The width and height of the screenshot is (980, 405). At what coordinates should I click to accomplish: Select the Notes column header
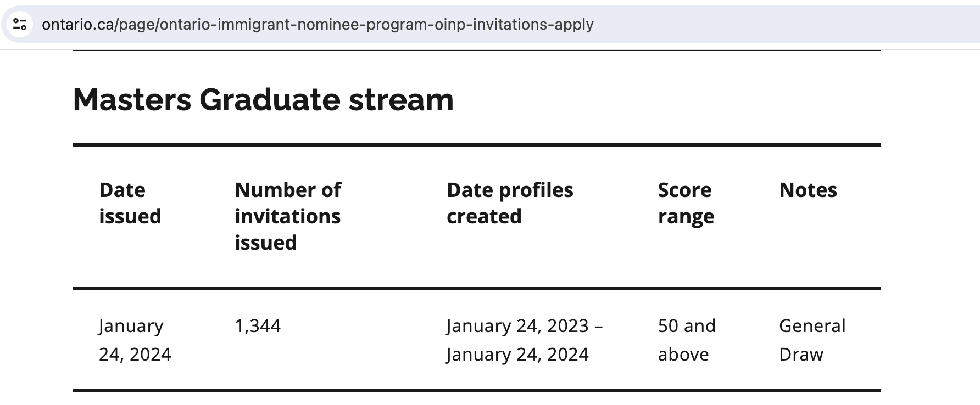coord(808,190)
